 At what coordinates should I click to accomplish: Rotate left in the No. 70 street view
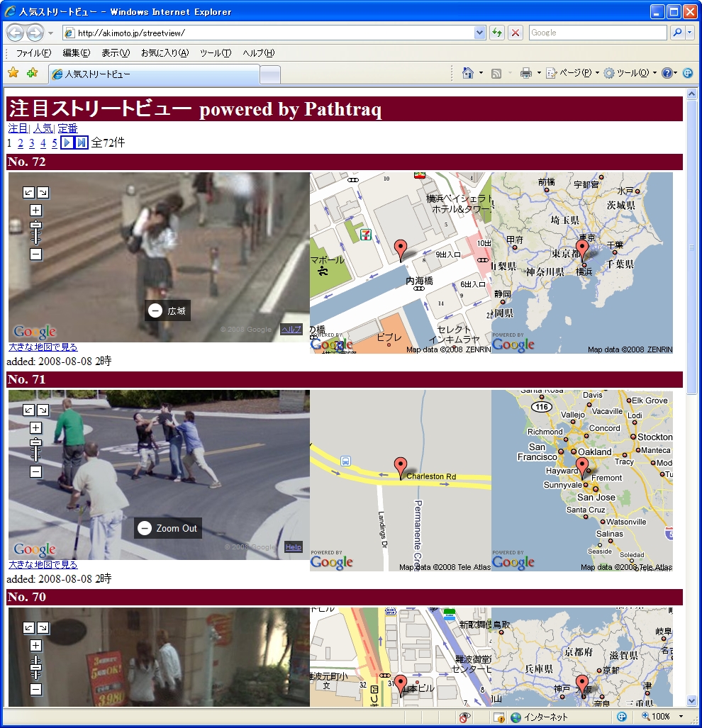tap(29, 628)
